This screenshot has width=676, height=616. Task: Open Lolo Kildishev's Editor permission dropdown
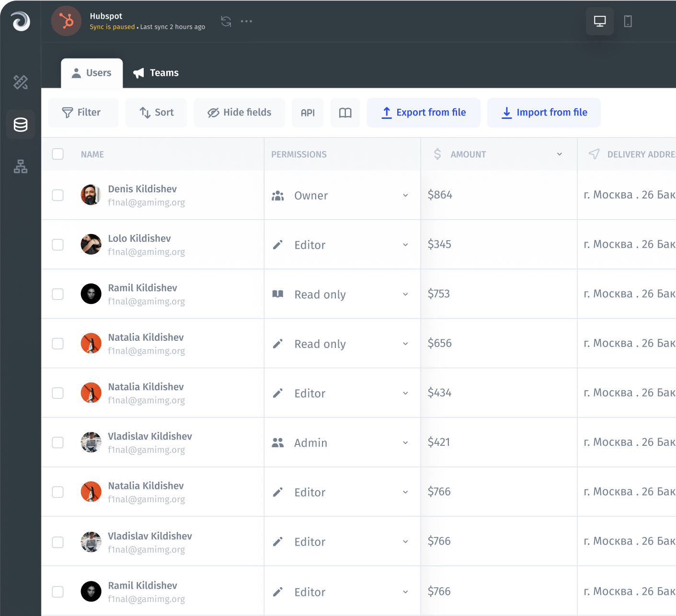(405, 245)
